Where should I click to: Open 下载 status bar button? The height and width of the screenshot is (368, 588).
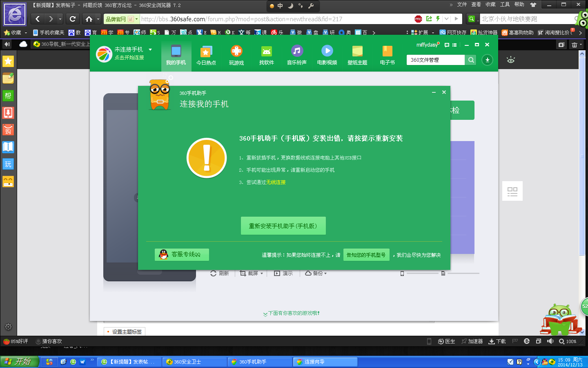pyautogui.click(x=497, y=341)
